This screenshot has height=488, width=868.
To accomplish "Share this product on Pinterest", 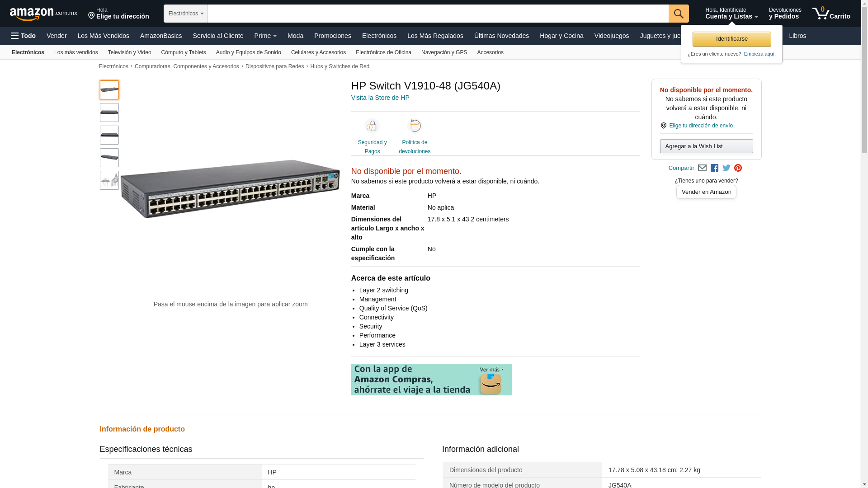I will 738,168.
